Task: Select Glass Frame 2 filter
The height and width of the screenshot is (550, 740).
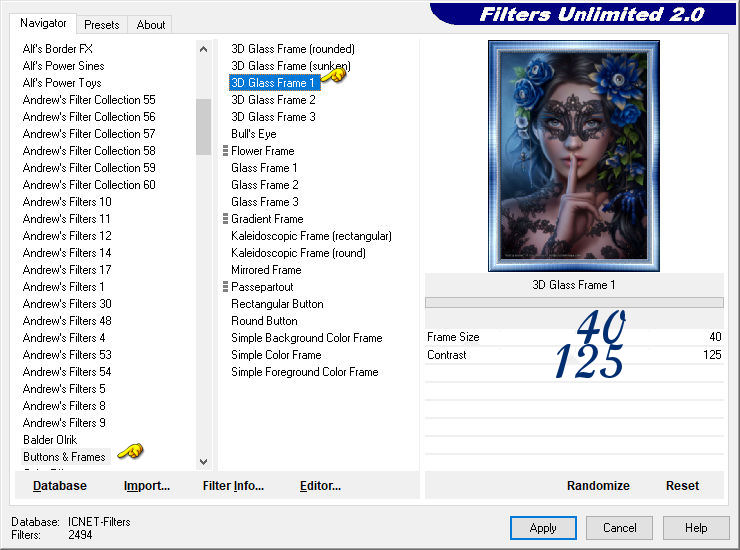Action: point(265,185)
